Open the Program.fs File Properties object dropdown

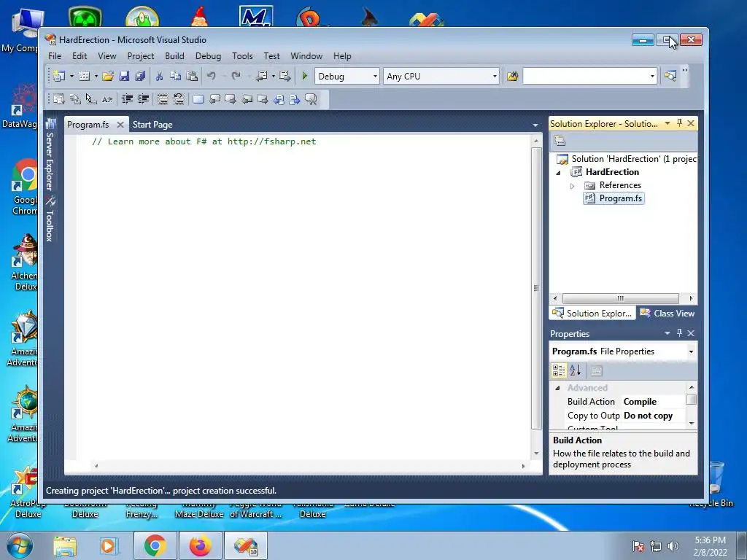(x=691, y=351)
